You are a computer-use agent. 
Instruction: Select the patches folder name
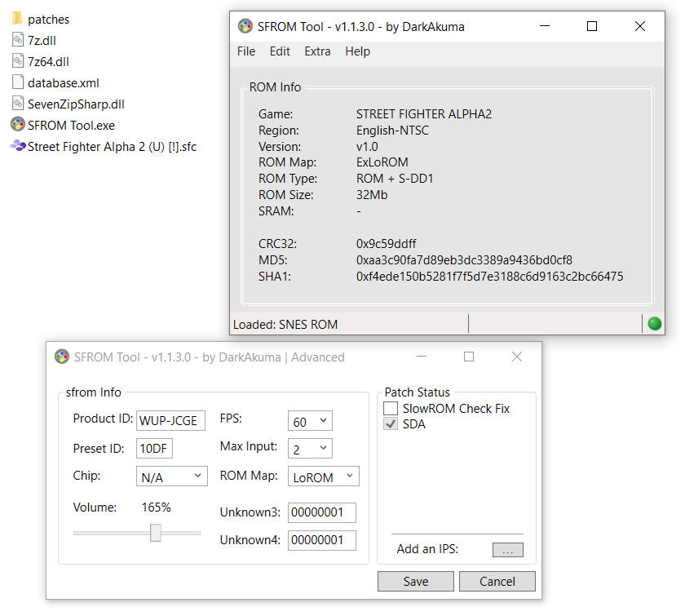[48, 20]
